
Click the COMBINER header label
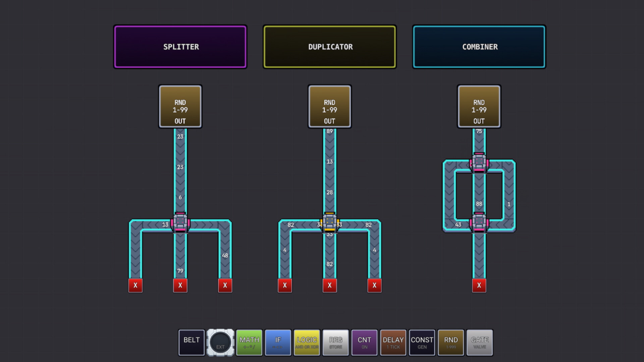coord(479,47)
